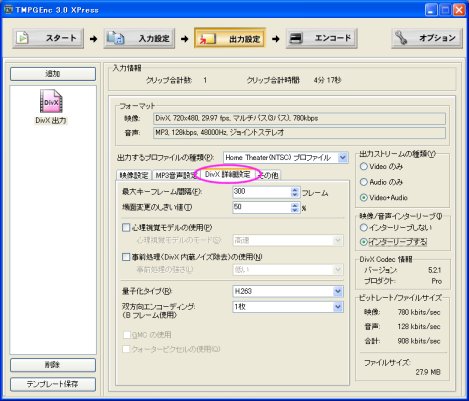Screen dimensions: 469x401
Task: Select the DivX 出力 film icon
Action: [x=51, y=101]
